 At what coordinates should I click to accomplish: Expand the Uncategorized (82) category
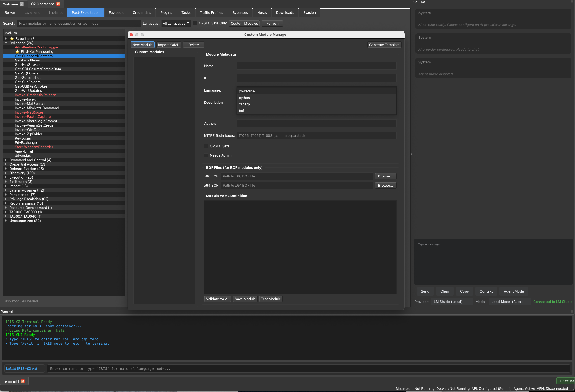pyautogui.click(x=6, y=221)
